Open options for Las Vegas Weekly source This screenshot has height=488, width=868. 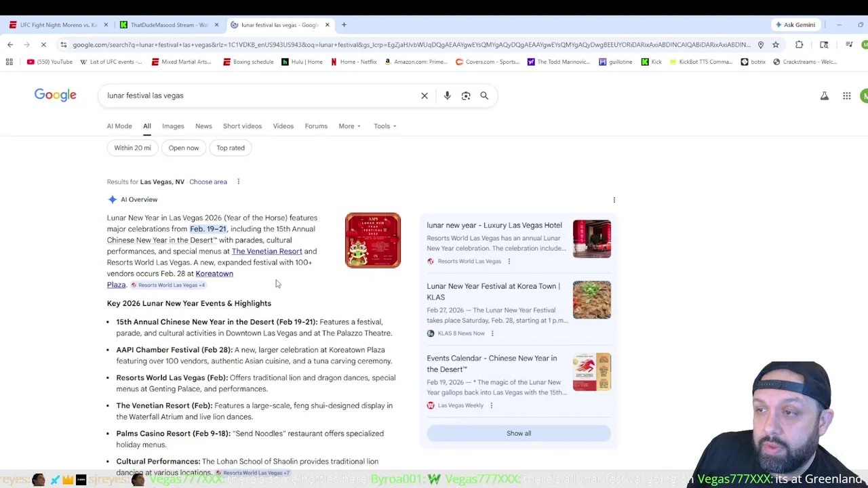tap(492, 405)
